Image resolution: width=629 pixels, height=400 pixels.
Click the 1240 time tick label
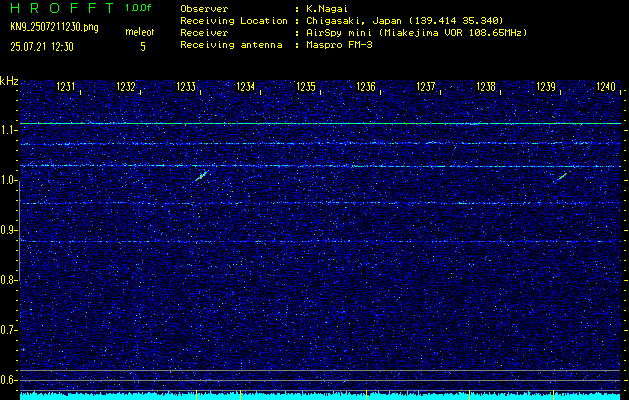coord(606,87)
